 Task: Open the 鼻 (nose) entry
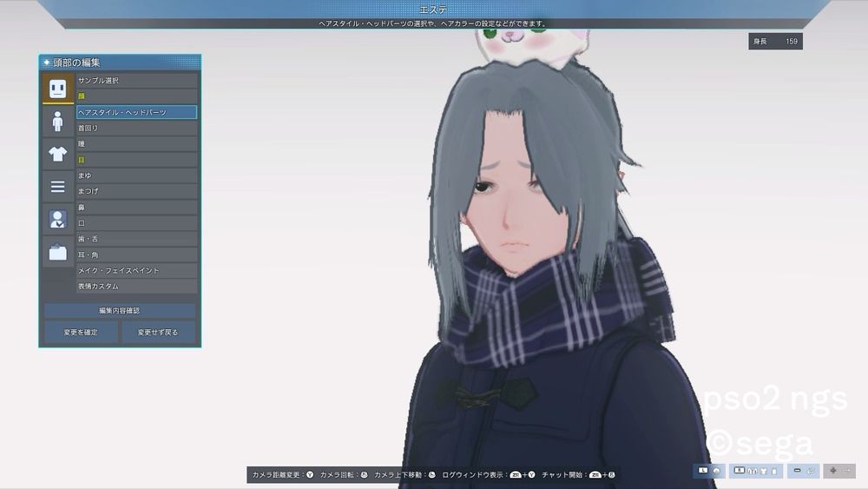[x=136, y=207]
